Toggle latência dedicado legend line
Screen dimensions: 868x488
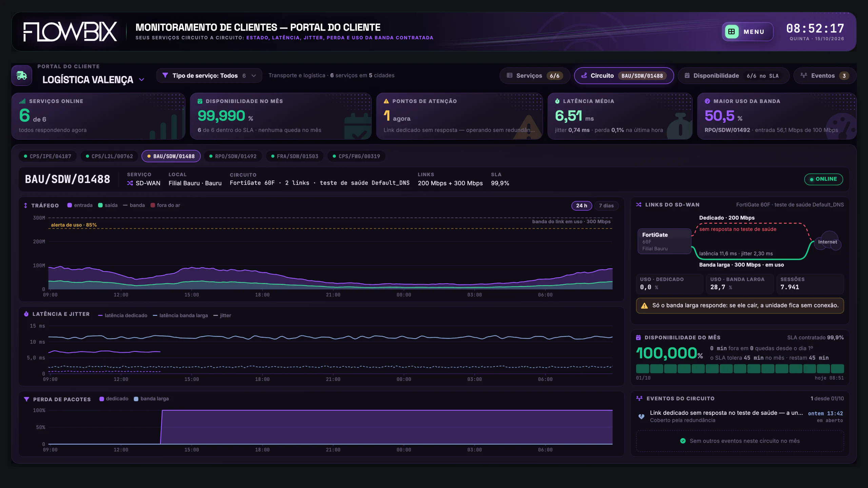(123, 316)
